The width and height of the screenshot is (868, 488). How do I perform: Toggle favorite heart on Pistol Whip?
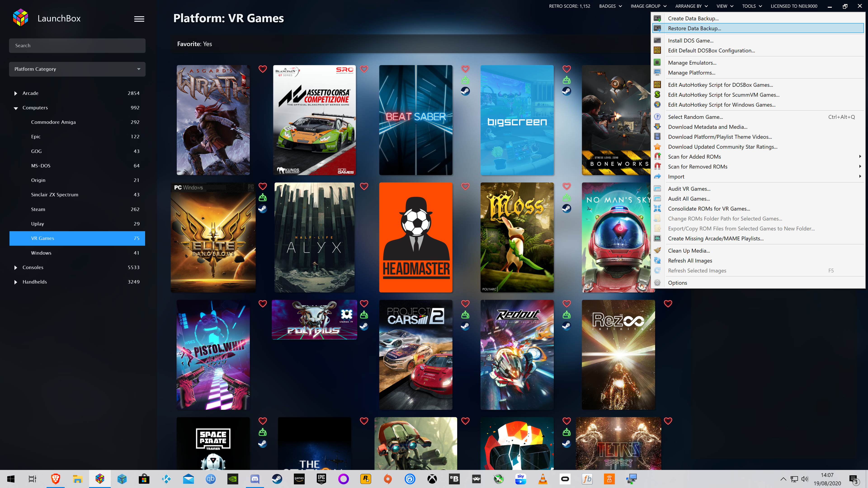[262, 303]
